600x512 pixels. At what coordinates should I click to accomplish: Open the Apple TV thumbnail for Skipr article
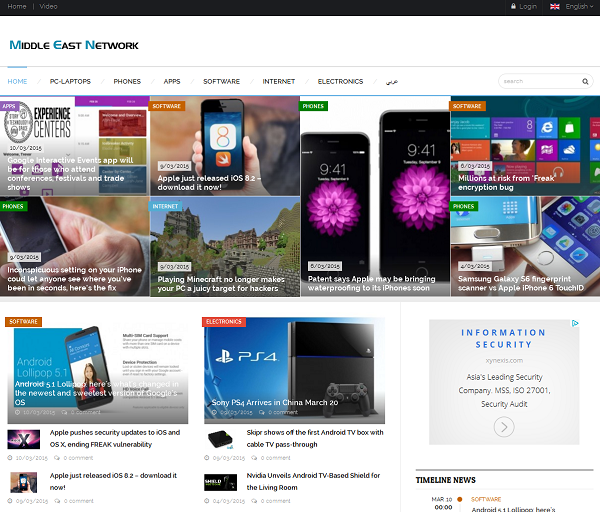[221, 439]
